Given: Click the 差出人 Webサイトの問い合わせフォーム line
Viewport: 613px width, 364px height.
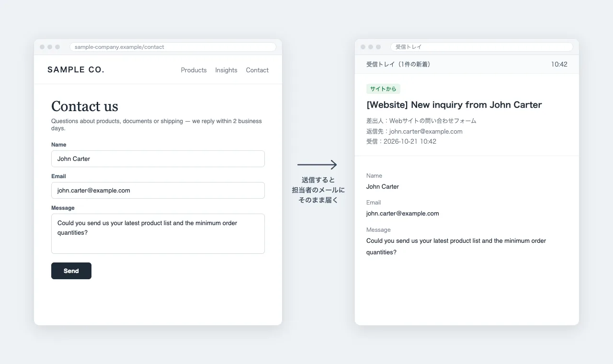Looking at the screenshot, I should [421, 121].
